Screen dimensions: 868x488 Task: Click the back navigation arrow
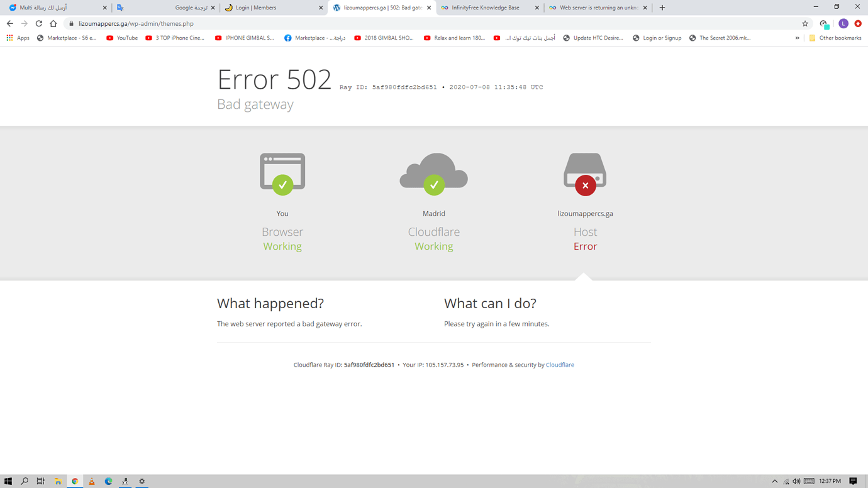[10, 24]
